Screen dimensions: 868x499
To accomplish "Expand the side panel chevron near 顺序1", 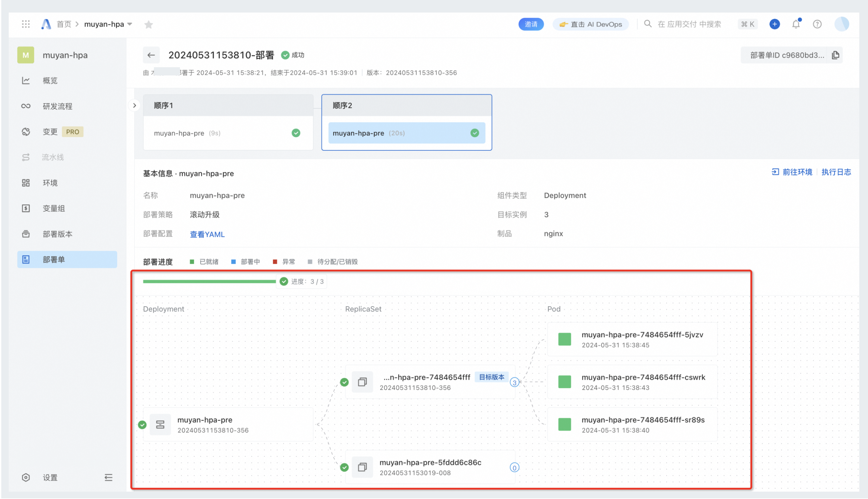I will tap(135, 106).
